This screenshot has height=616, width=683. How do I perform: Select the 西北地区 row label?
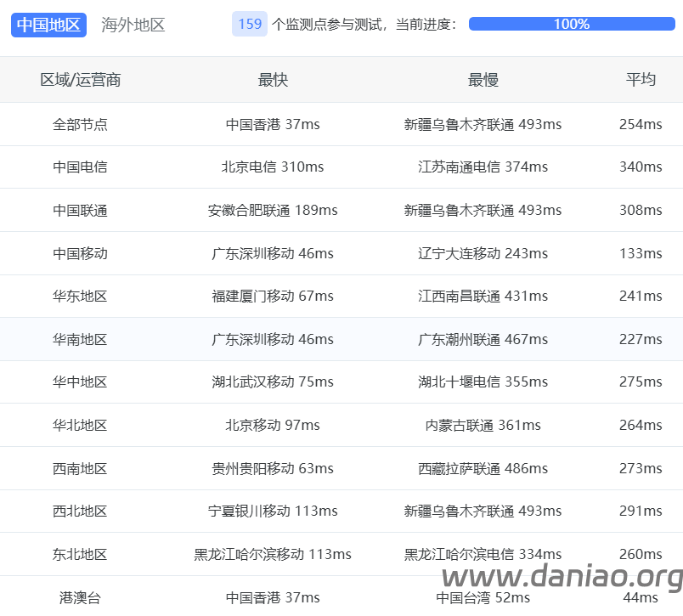point(81,511)
